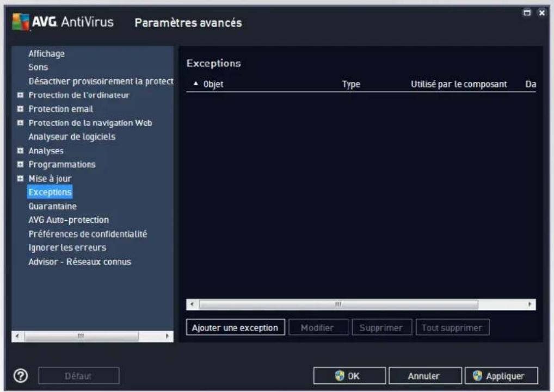554x392 pixels.
Task: Click the exceptions list horizontal scrollbar thumb
Action: click(x=338, y=304)
